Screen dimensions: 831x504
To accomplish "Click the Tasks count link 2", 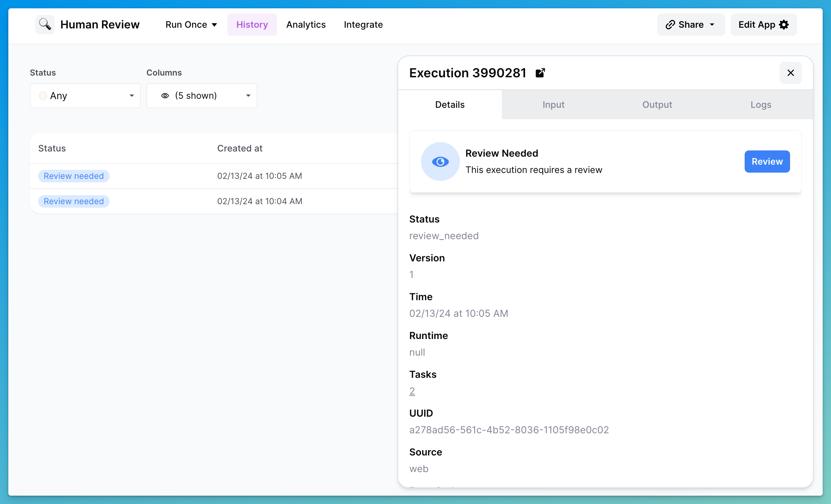I will (412, 391).
